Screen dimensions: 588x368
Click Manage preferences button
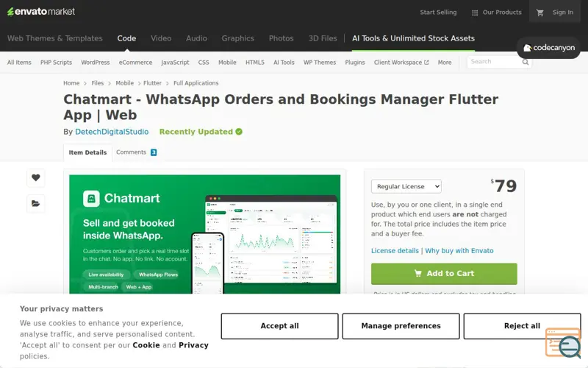point(401,326)
